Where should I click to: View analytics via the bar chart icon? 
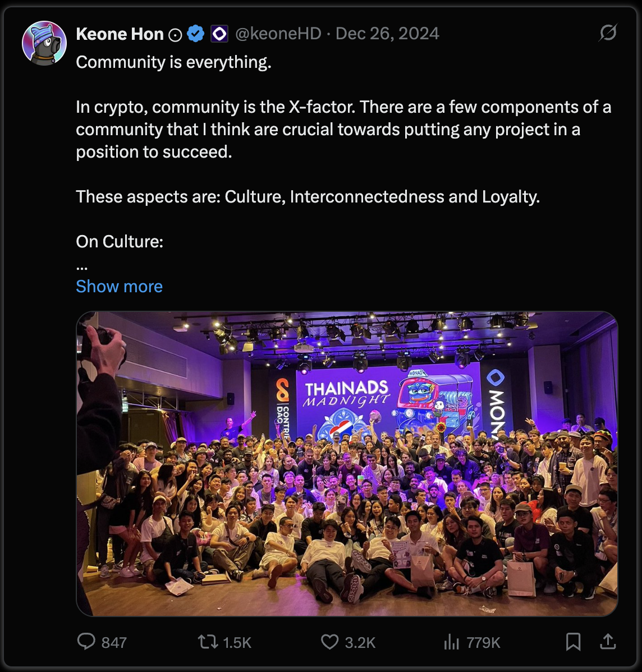pyautogui.click(x=452, y=642)
